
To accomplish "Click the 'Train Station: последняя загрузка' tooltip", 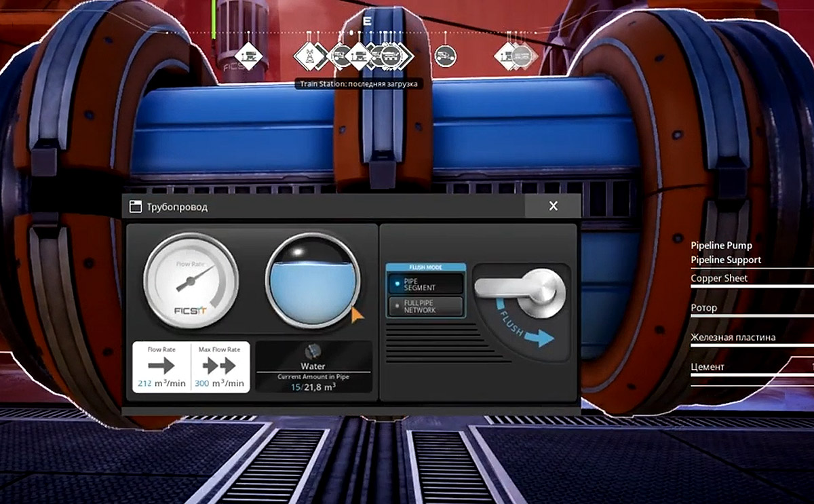I will coord(358,84).
